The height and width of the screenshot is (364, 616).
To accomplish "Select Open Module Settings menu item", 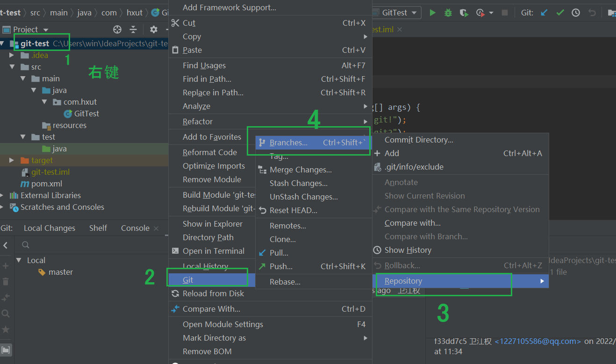I will tap(270, 324).
